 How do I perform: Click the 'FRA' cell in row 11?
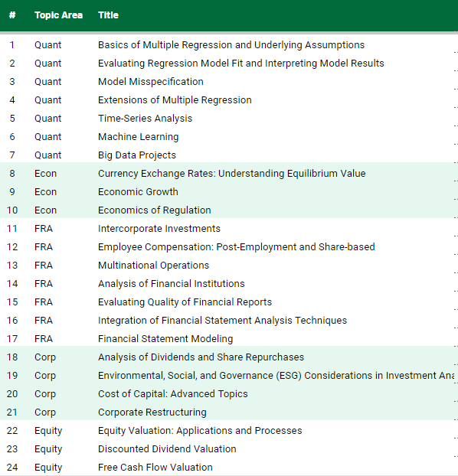pos(44,229)
